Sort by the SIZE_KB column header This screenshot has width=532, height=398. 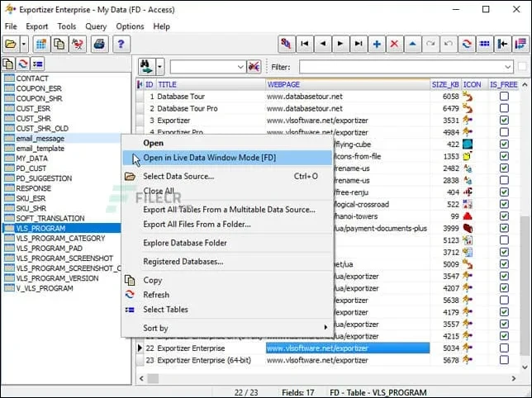tap(445, 84)
